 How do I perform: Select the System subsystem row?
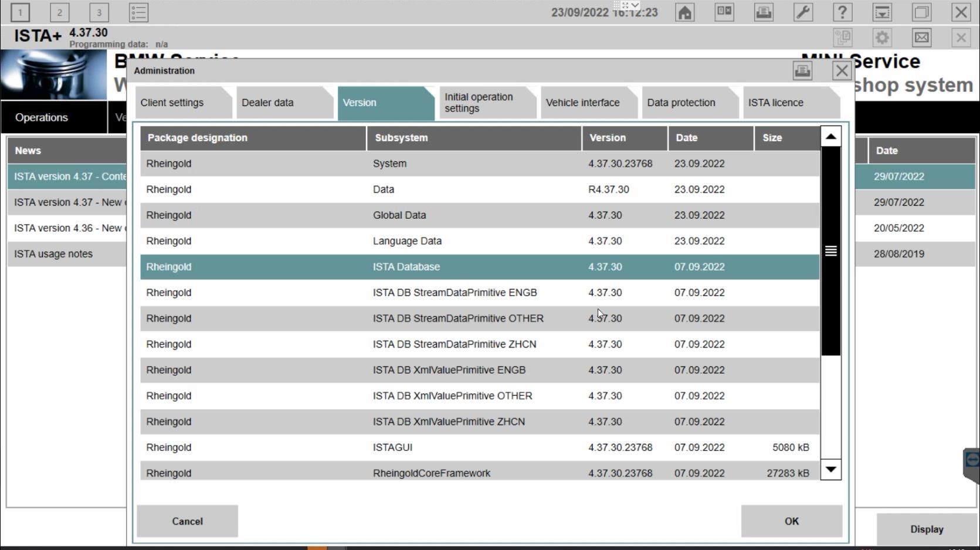(480, 164)
